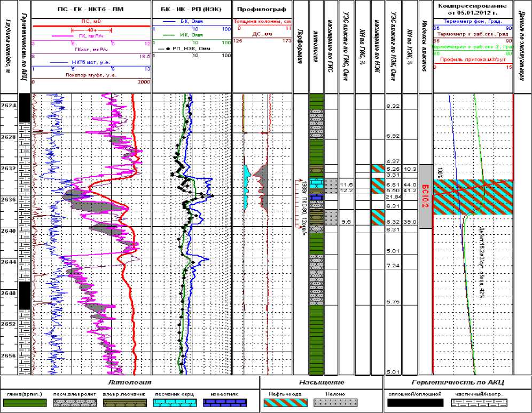This screenshot has height=413, width=532.
Task: Select the ИК, Омм curve label
Action: pyautogui.click(x=192, y=35)
